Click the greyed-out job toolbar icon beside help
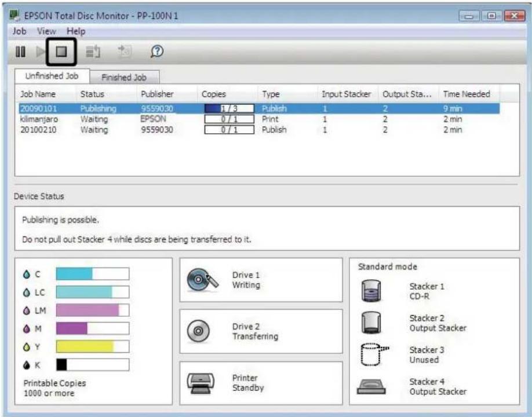This screenshot has width=532, height=417. pos(125,52)
